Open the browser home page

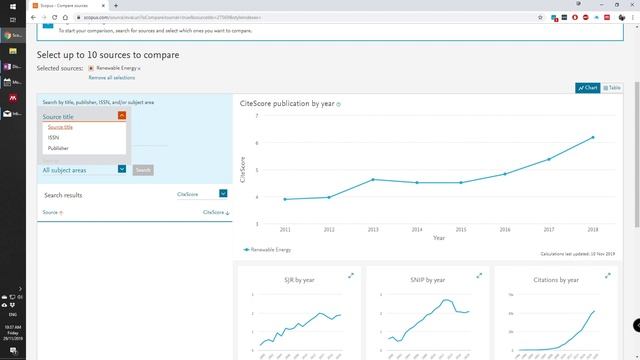point(65,18)
